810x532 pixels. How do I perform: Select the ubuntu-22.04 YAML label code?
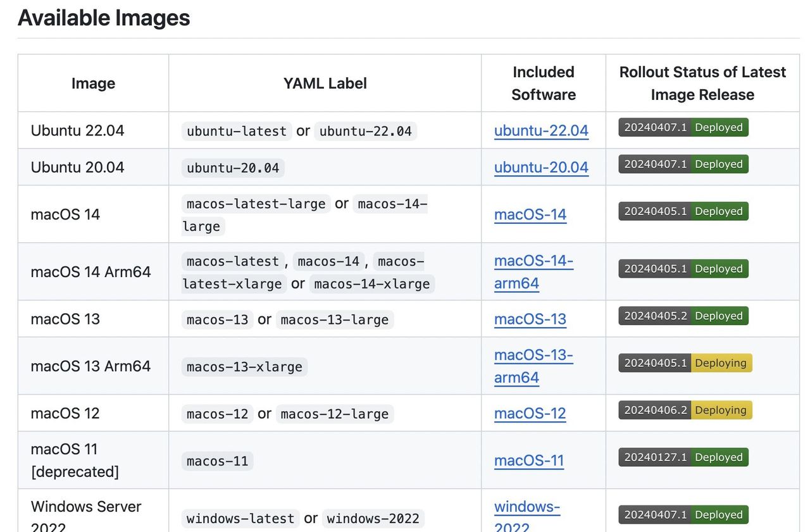coord(366,131)
